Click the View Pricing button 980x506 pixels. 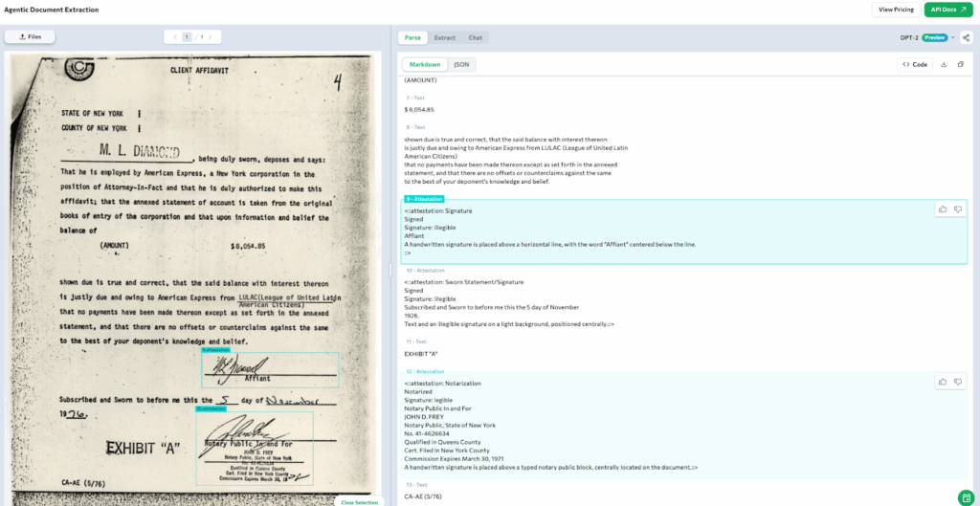pos(894,10)
